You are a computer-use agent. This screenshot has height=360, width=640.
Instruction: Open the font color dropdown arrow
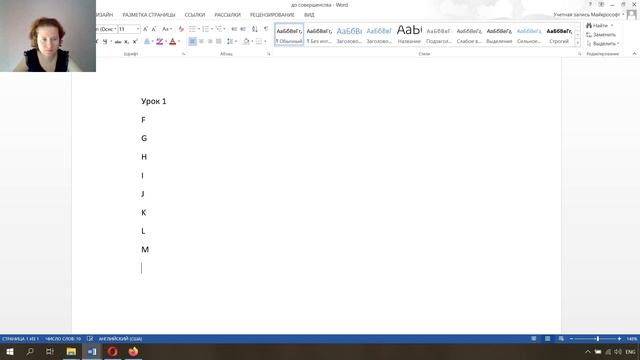(179, 41)
